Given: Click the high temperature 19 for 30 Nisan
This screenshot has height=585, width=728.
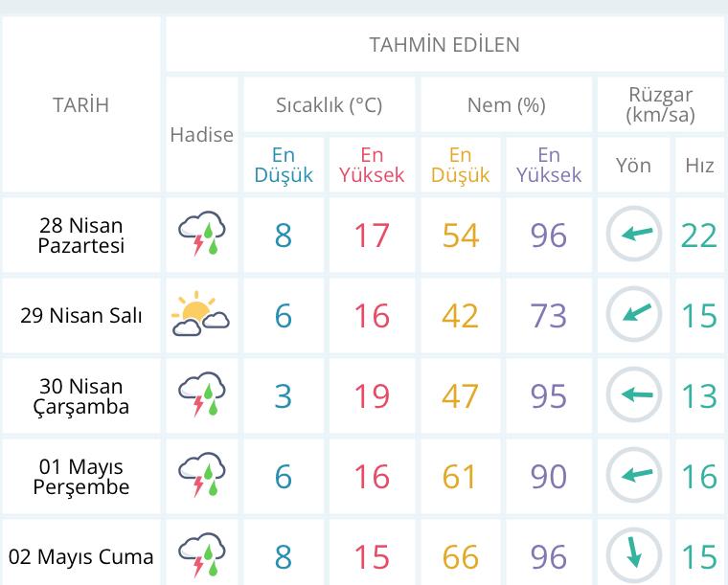Looking at the screenshot, I should [372, 395].
